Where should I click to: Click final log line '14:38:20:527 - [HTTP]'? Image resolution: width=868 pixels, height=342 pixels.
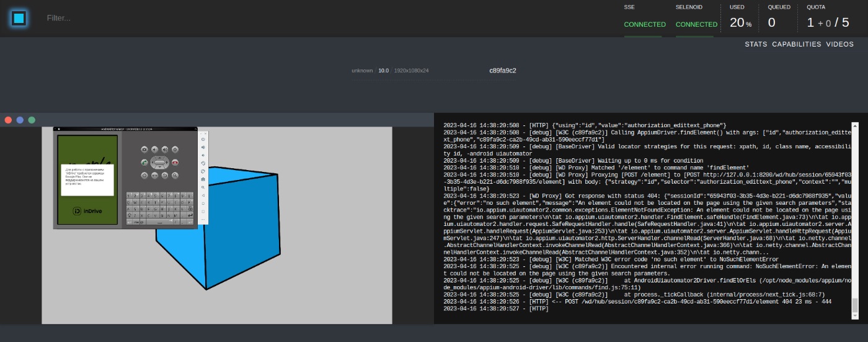[496, 308]
